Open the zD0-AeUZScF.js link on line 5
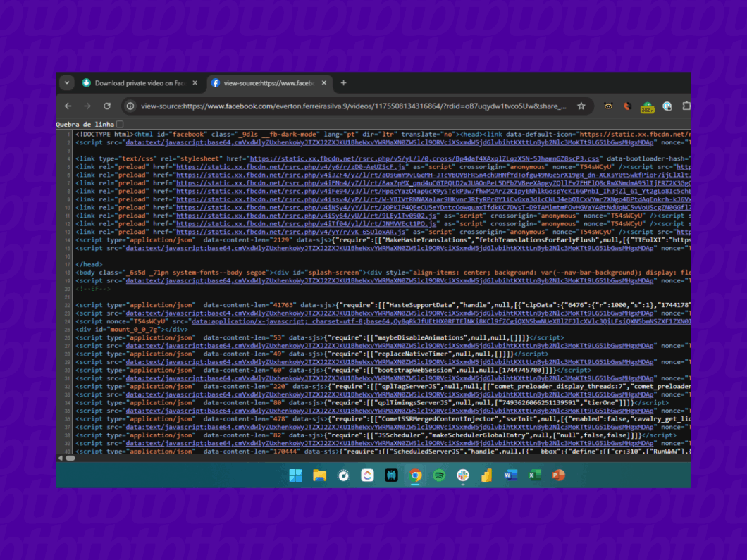This screenshot has height=560, width=747. tap(291, 167)
